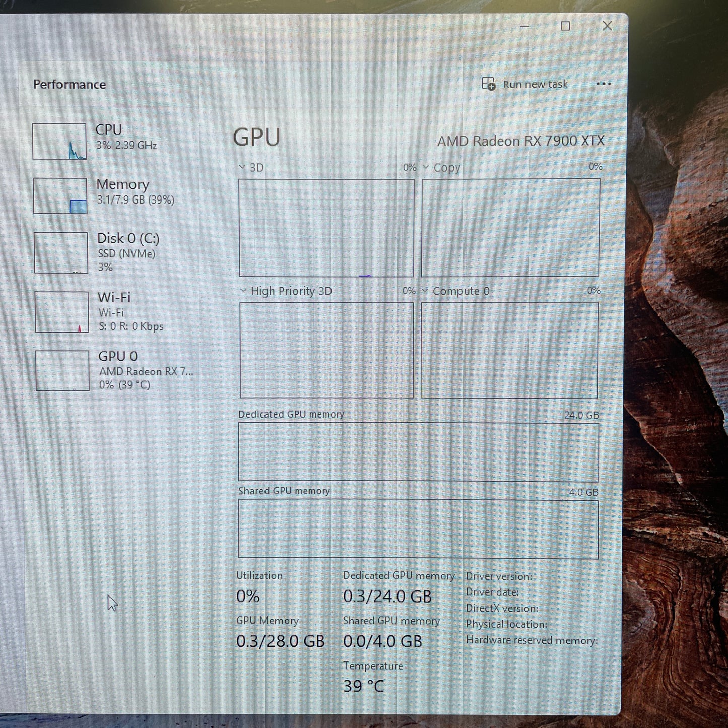Open the three-dots more options menu

tap(603, 84)
